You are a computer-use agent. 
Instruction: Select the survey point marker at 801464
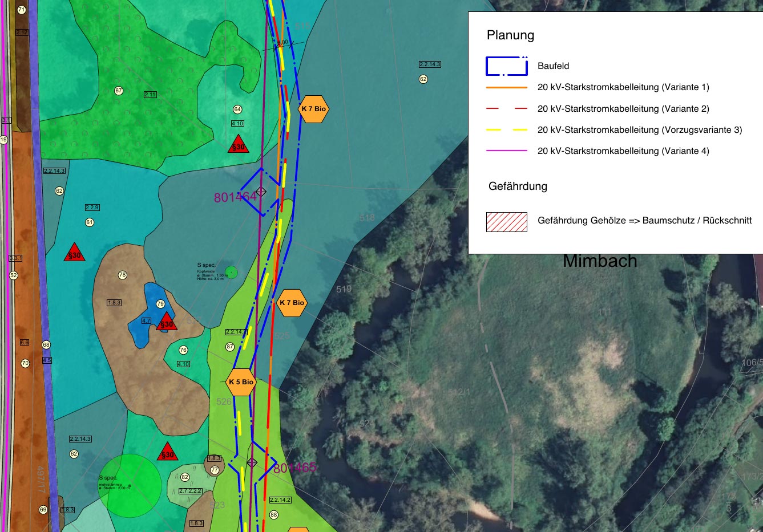point(261,192)
